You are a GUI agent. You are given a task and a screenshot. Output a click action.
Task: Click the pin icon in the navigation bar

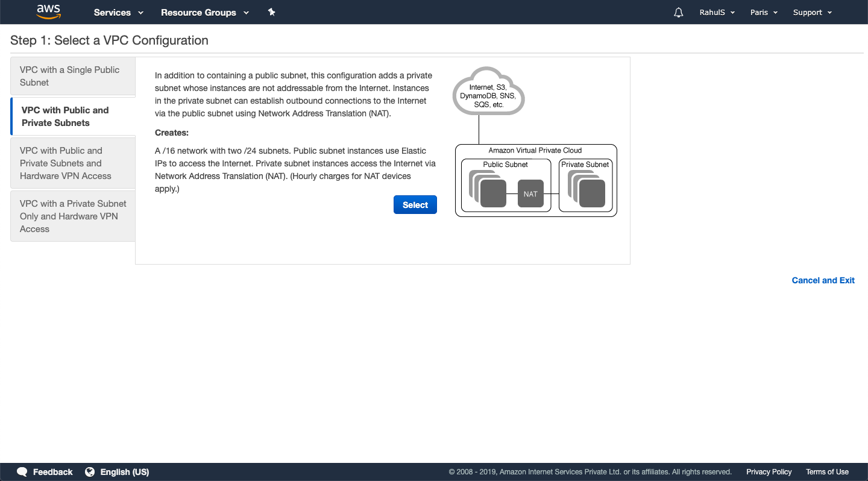click(x=271, y=12)
